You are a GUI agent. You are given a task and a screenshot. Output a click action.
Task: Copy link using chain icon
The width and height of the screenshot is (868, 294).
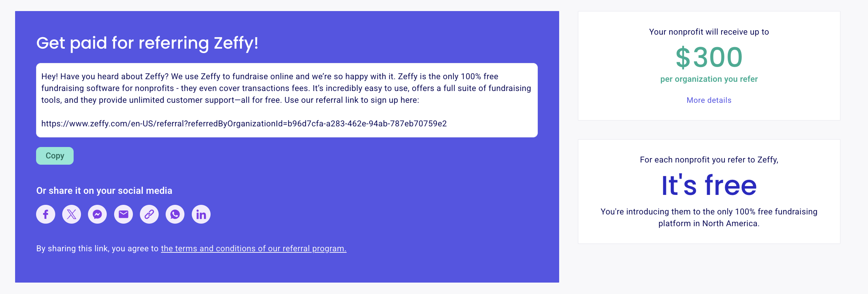pyautogui.click(x=149, y=214)
